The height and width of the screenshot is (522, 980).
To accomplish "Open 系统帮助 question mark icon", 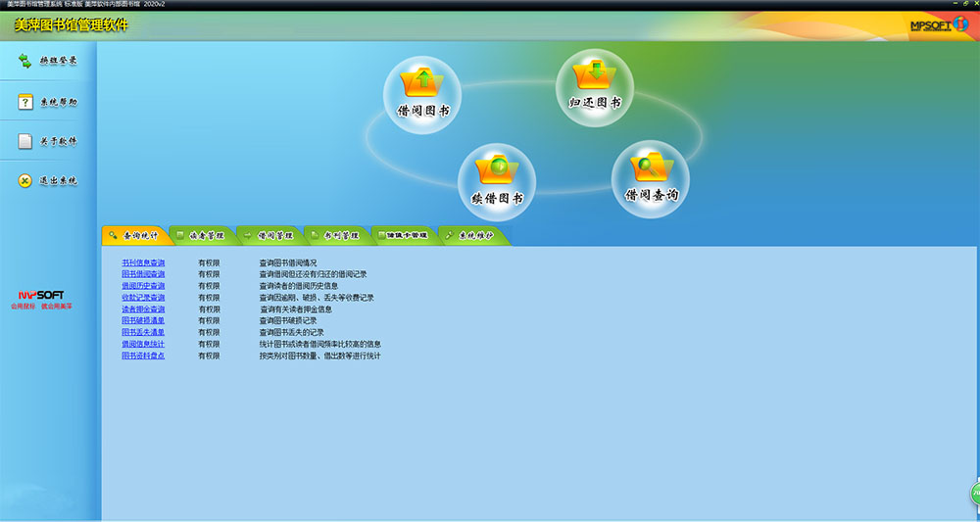I will point(25,102).
